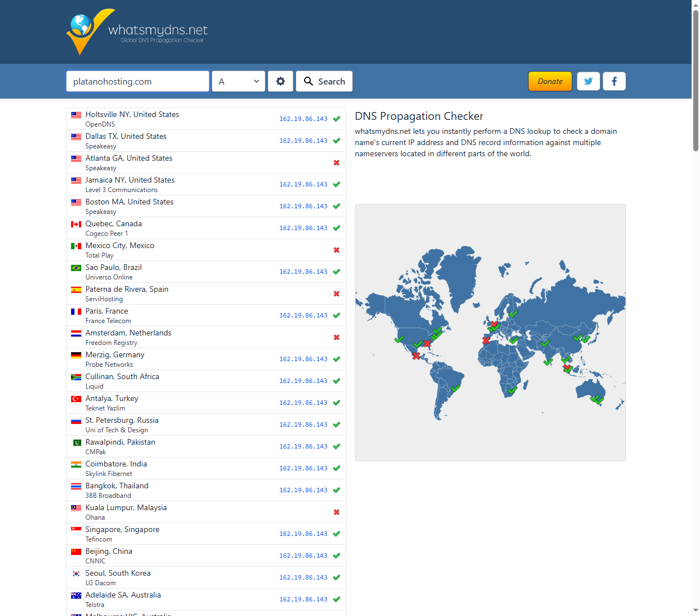Viewport: 700px width, 616px height.
Task: Click the United States flag for Holtsville NY
Action: (x=76, y=115)
